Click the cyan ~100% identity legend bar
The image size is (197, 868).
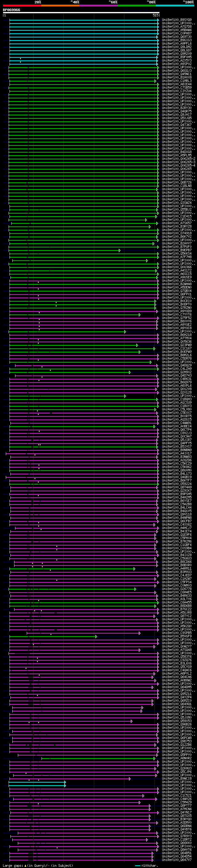[175, 6]
